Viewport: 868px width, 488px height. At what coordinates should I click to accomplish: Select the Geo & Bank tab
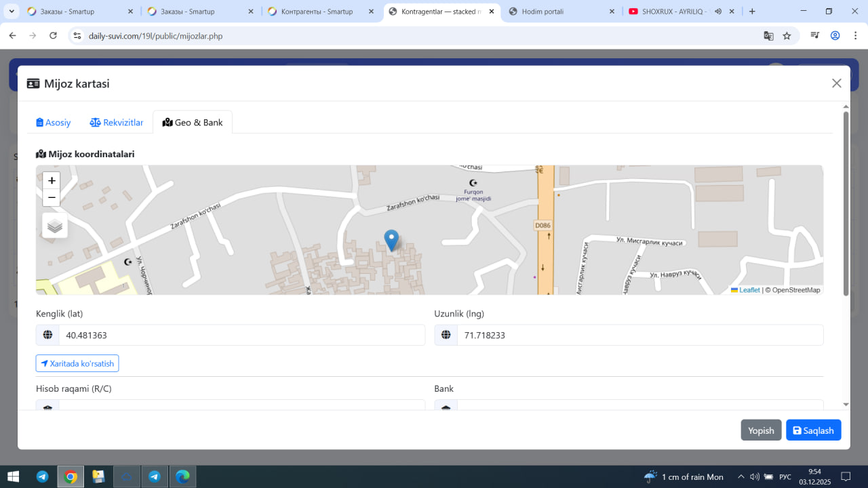(193, 123)
